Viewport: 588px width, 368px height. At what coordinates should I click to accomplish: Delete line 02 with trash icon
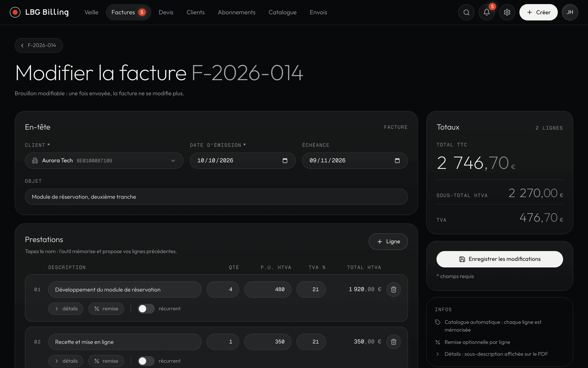point(394,342)
